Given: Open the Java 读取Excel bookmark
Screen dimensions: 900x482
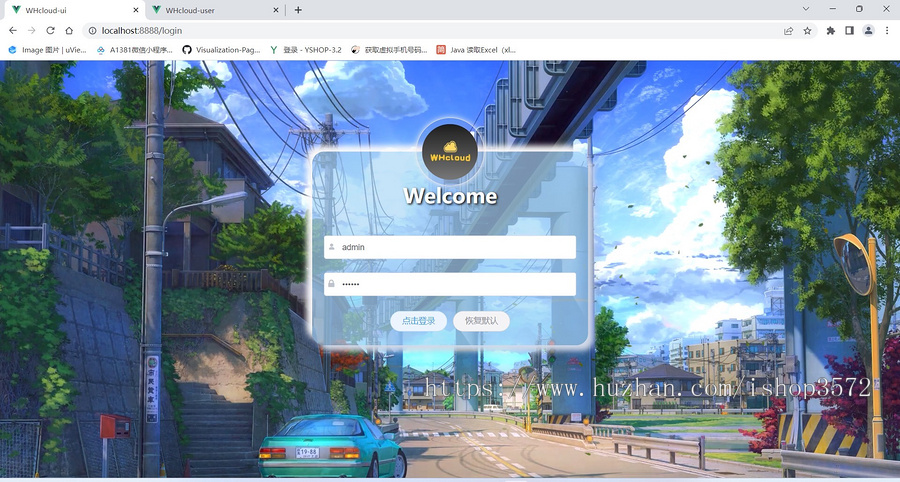Looking at the screenshot, I should pyautogui.click(x=476, y=50).
